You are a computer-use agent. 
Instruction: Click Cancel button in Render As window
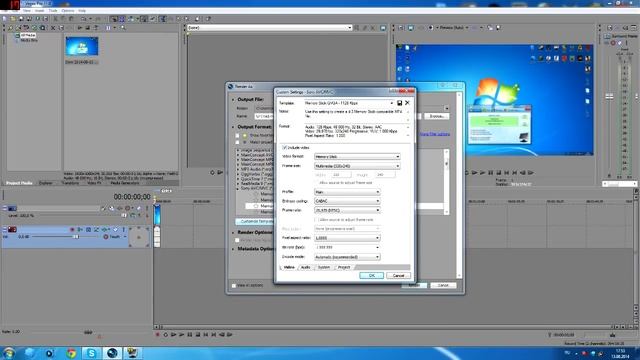tap(443, 285)
